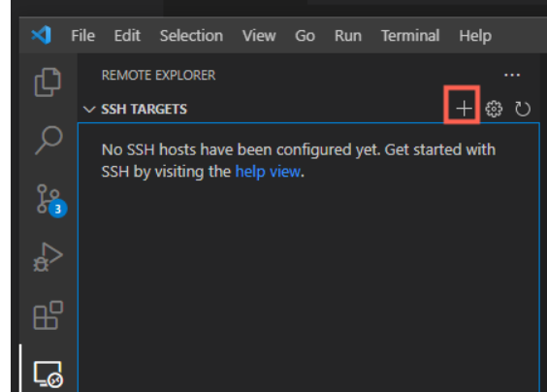Add new SSH target with plus icon
Viewport: 547px width, 392px height.
[x=464, y=109]
